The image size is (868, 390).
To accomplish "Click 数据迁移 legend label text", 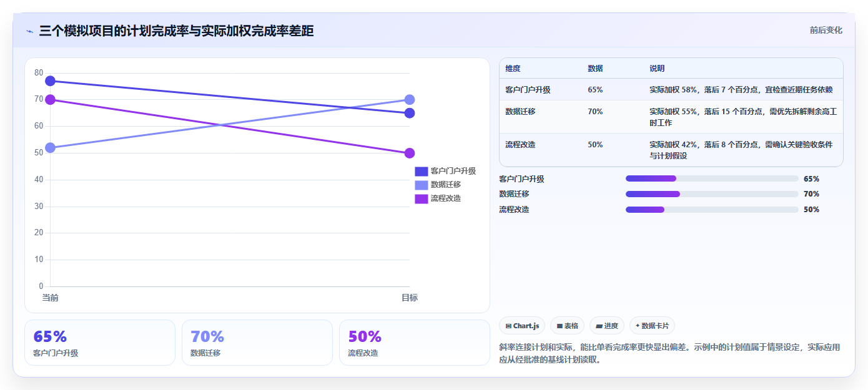I will (x=446, y=185).
